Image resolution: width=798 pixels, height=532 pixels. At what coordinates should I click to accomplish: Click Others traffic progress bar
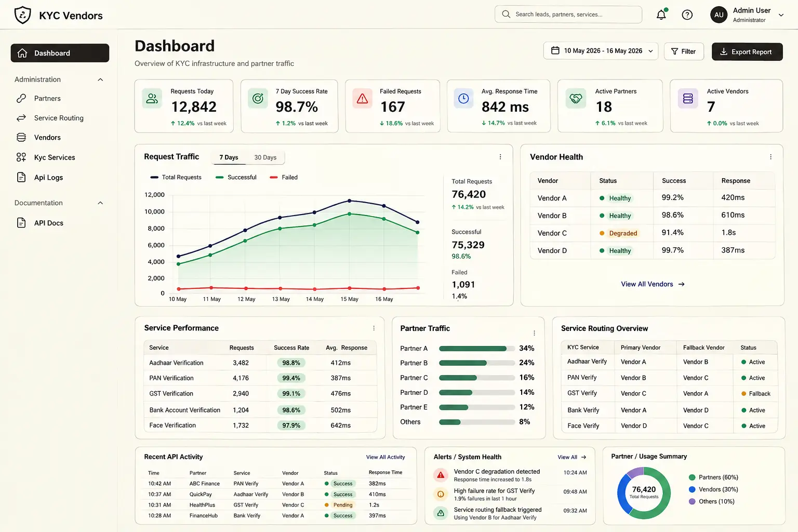[476, 422]
